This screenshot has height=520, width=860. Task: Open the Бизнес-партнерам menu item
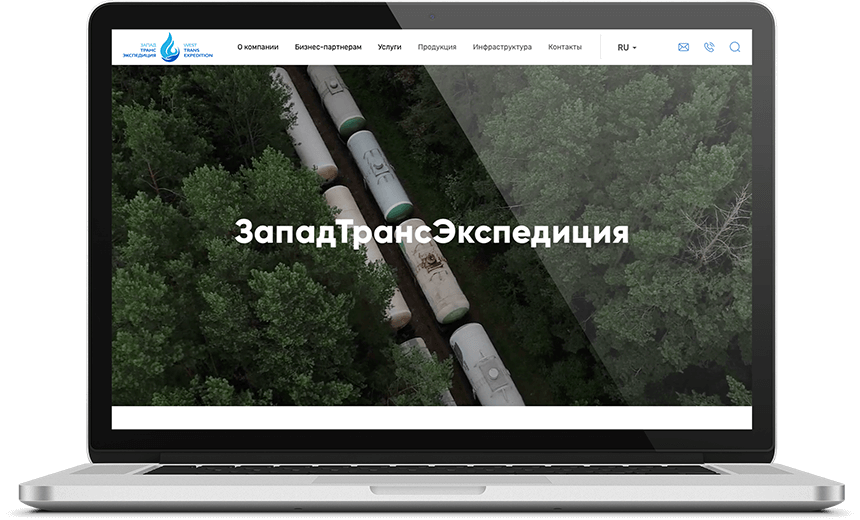(328, 47)
